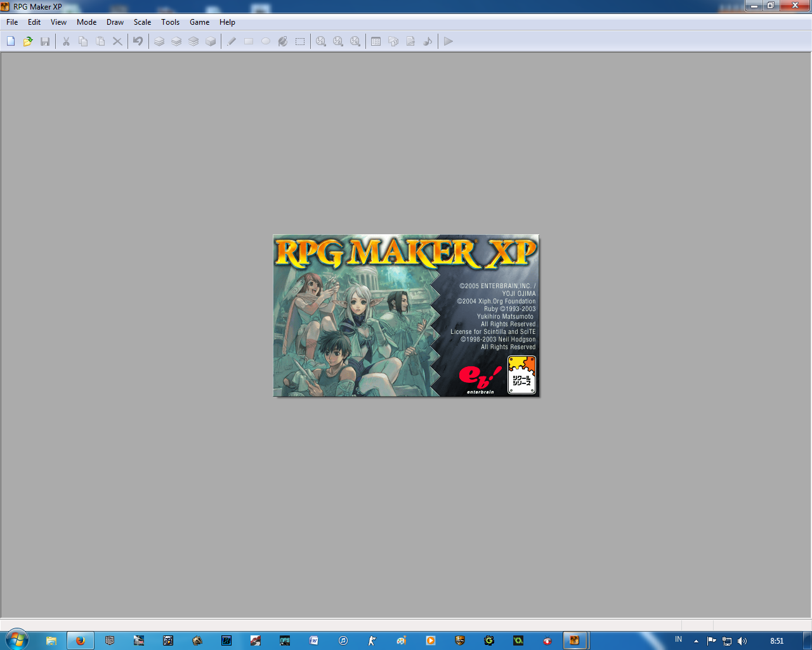Open Windows Explorer from the taskbar

51,640
